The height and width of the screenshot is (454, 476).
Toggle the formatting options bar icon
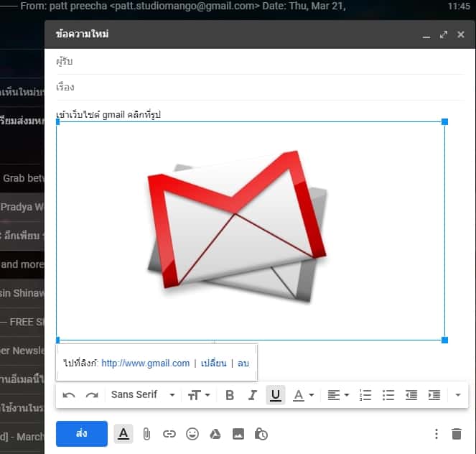coord(123,434)
